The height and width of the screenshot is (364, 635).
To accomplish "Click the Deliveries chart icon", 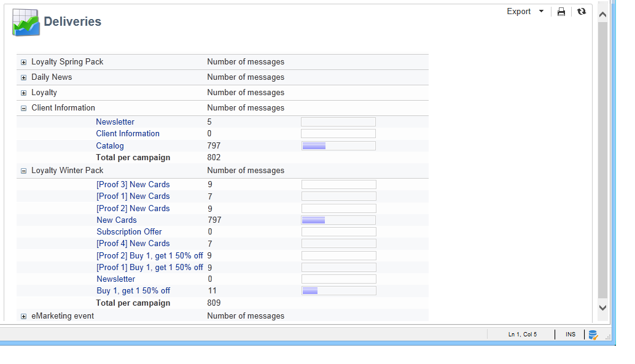I will point(26,22).
